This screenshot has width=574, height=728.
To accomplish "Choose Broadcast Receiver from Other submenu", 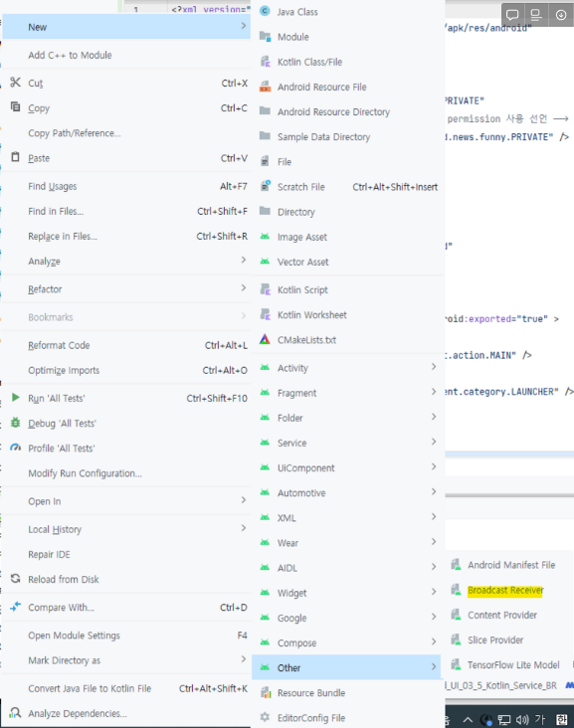I will pos(505,590).
